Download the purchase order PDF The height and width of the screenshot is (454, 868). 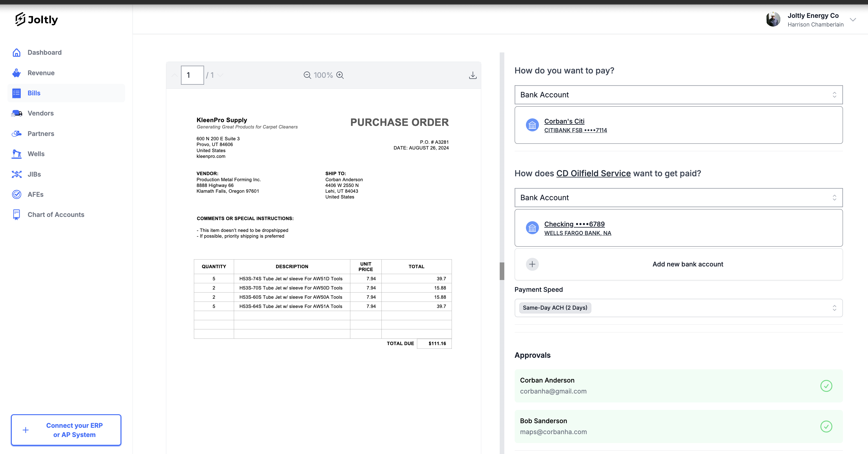click(x=472, y=75)
